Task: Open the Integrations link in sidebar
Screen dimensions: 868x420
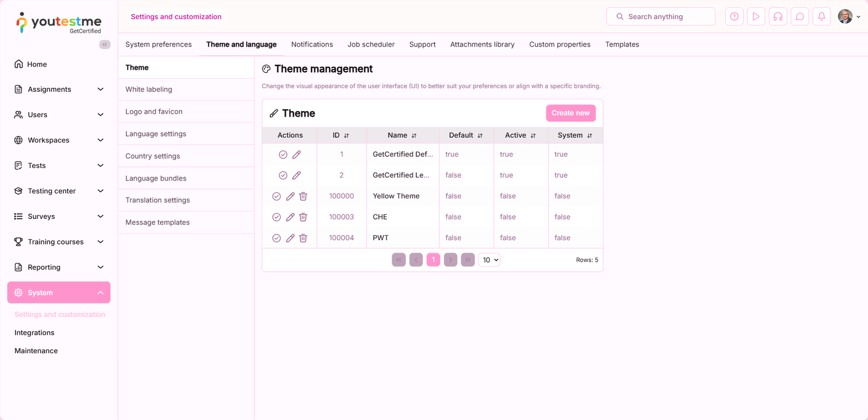Action: (x=34, y=333)
